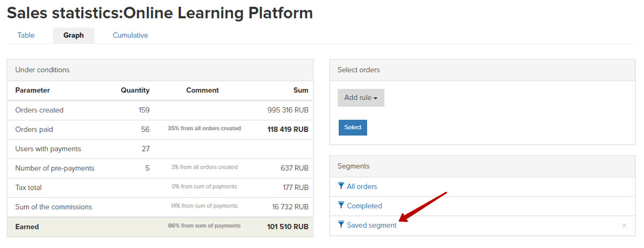The image size is (644, 248).
Task: Remove Saved segment with the x icon
Action: (x=624, y=226)
